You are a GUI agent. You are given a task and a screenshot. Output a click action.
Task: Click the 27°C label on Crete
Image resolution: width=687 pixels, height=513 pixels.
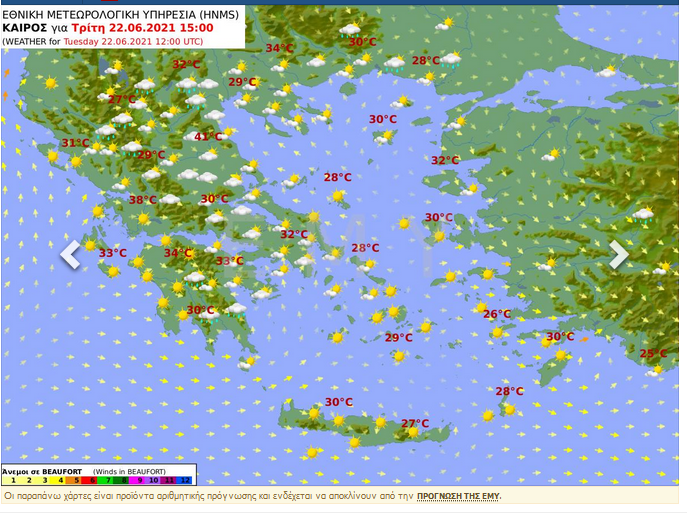[x=415, y=424]
